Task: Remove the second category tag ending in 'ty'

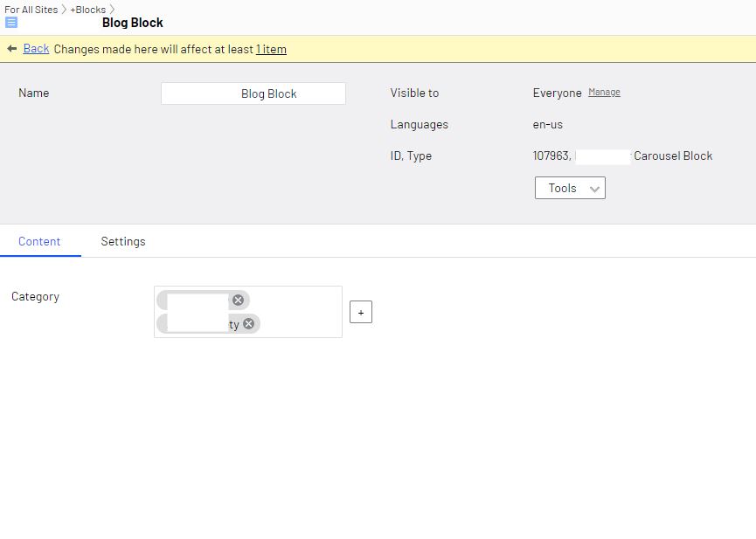Action: [248, 324]
